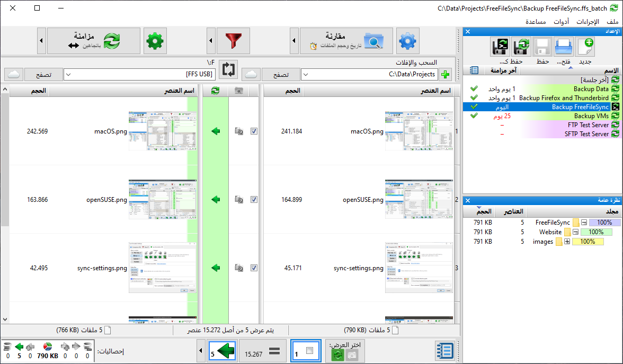The height and width of the screenshot is (364, 623).
Task: Uncheck the macOS.png row checkbox
Action: point(254,131)
